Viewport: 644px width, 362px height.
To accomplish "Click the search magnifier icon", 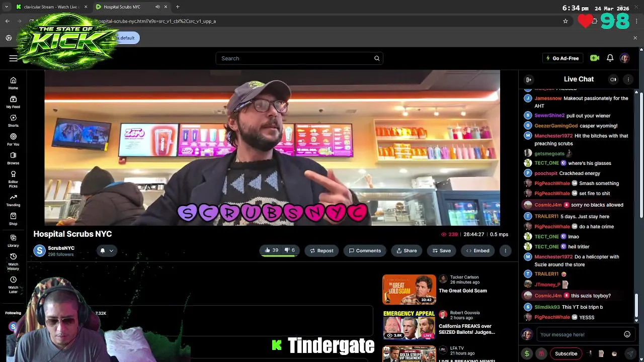I will [377, 58].
